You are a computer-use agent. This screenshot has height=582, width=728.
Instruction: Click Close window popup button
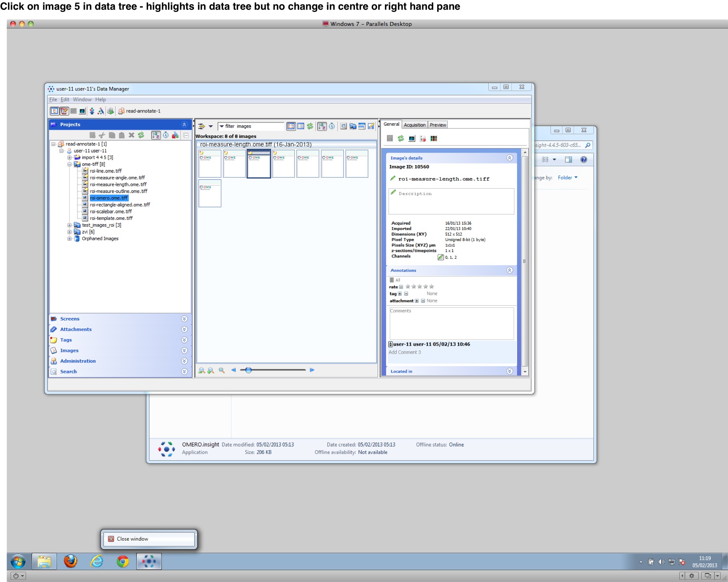click(x=132, y=539)
